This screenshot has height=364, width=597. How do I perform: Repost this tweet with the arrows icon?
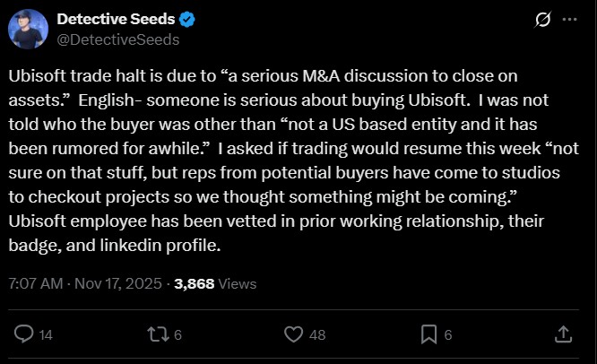click(x=158, y=334)
